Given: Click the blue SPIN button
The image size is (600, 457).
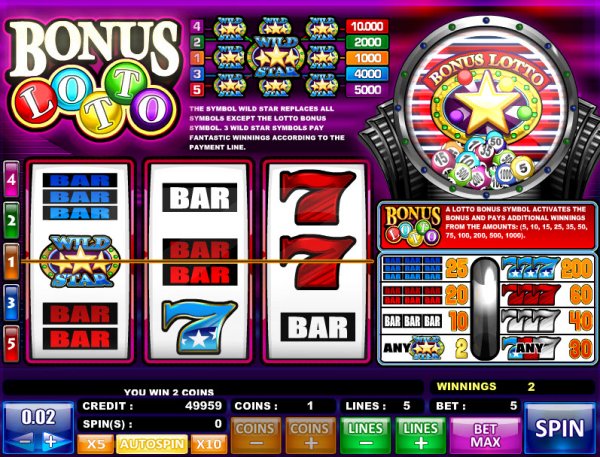Looking at the screenshot, I should [x=559, y=428].
